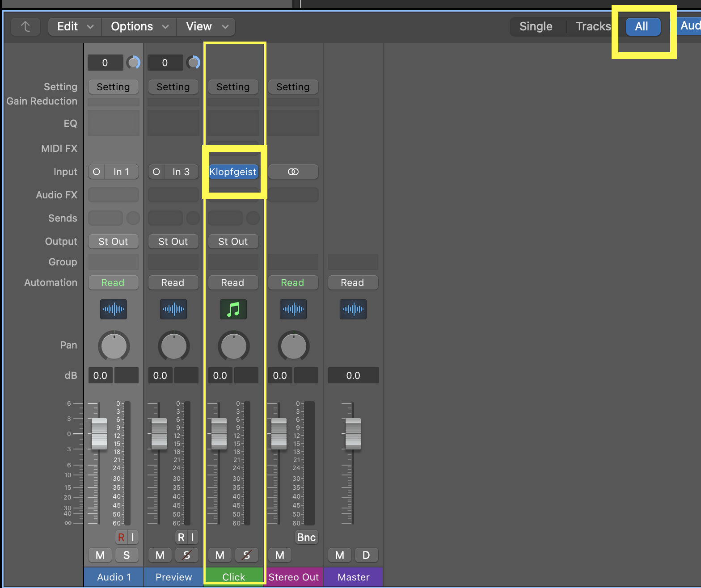701x588 pixels.
Task: Open the Options dropdown menu
Action: 139,27
